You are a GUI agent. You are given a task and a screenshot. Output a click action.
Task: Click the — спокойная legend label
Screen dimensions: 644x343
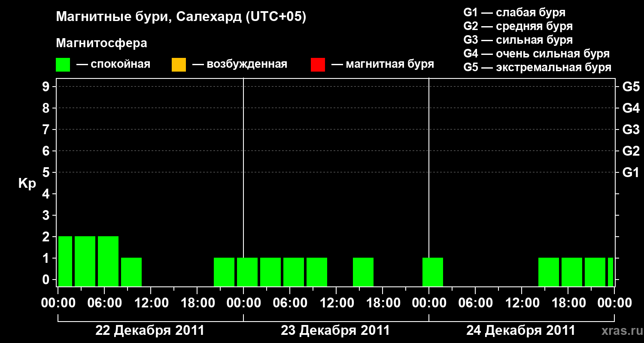(113, 64)
